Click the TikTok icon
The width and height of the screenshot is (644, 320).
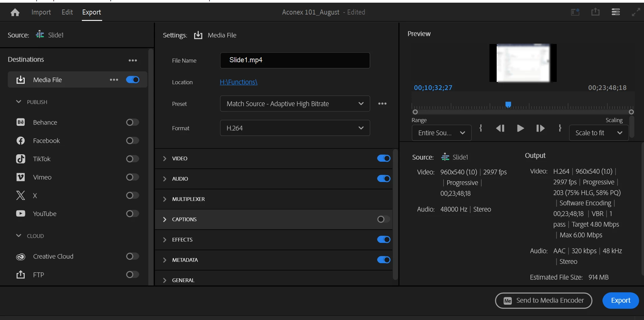point(21,159)
